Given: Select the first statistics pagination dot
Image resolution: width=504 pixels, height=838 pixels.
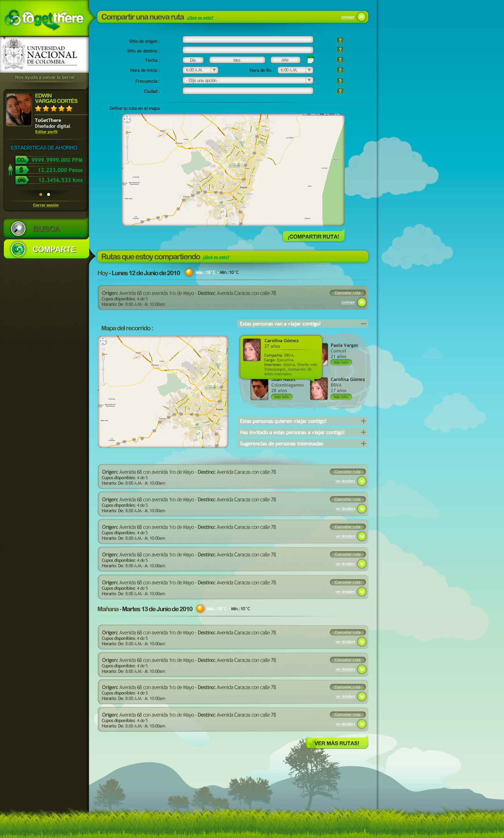Looking at the screenshot, I should (41, 194).
